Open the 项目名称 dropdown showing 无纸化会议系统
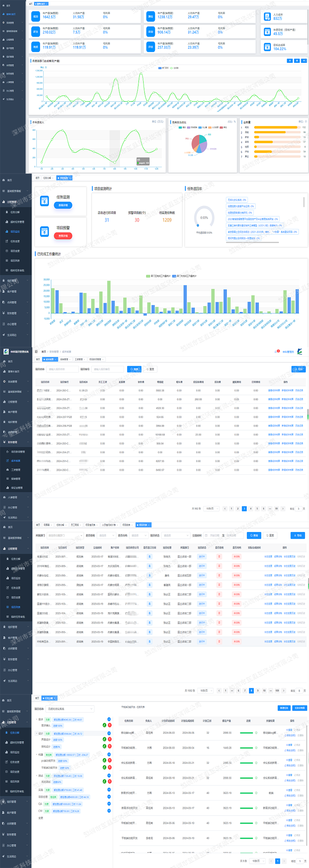The height and width of the screenshot is (868, 309). 70,709
